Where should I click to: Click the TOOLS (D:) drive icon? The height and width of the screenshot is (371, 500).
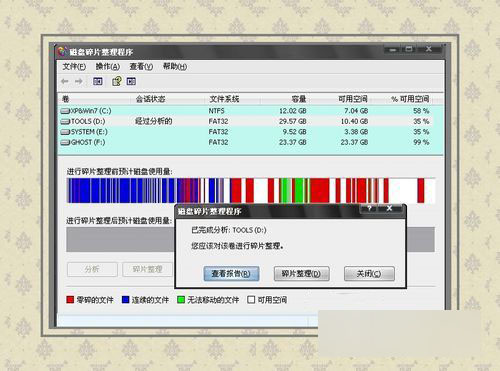pyautogui.click(x=65, y=122)
